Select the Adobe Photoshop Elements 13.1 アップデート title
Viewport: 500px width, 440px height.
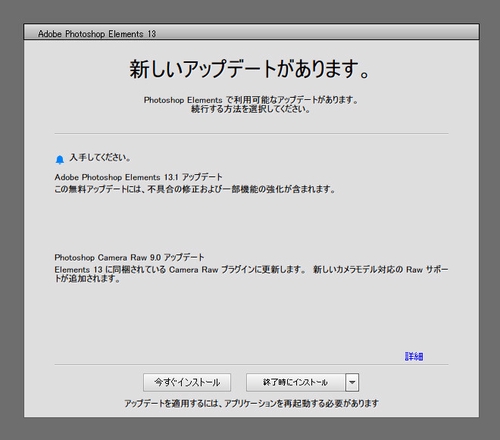tap(138, 177)
